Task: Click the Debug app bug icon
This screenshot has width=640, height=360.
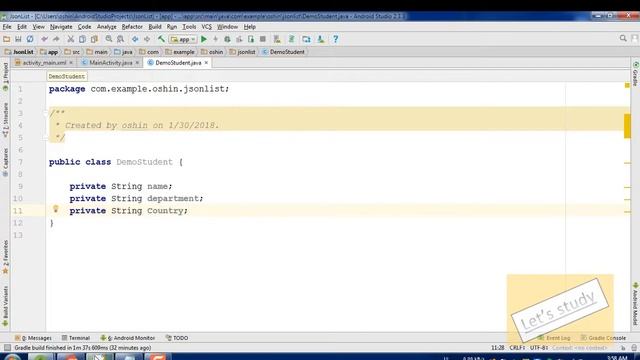Action: pyautogui.click(x=227, y=39)
